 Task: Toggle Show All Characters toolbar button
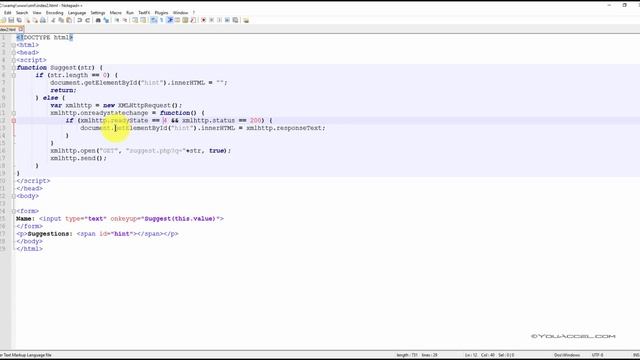point(162,20)
